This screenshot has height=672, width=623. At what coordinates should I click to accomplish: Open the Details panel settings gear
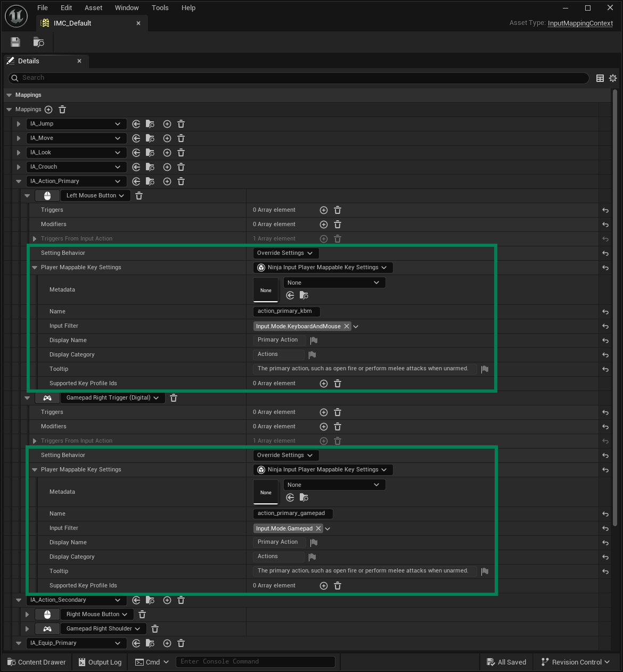[x=613, y=78]
